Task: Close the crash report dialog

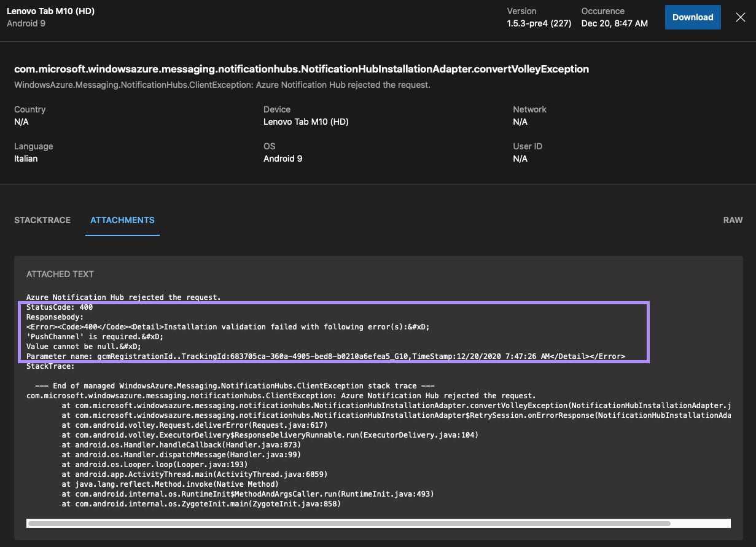Action: [x=740, y=17]
